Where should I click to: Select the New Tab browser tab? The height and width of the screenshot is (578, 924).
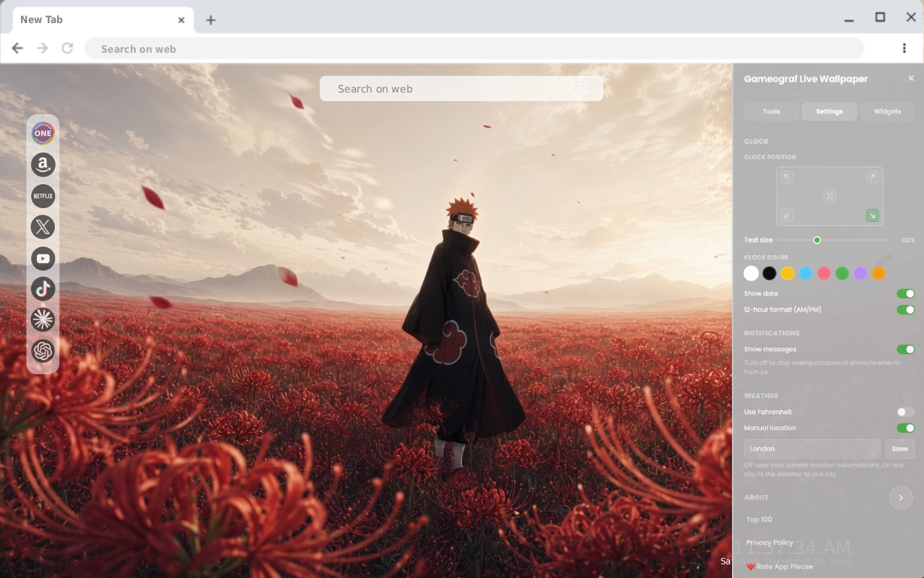point(103,20)
